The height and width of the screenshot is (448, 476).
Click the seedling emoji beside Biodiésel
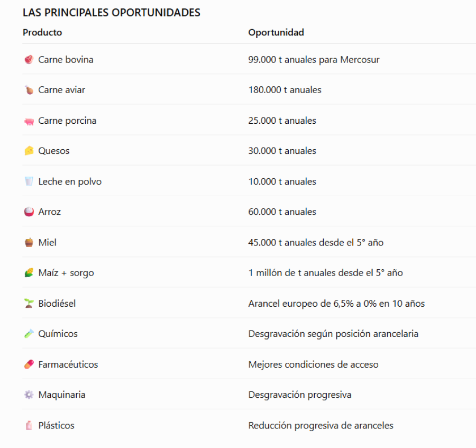pyautogui.click(x=29, y=303)
